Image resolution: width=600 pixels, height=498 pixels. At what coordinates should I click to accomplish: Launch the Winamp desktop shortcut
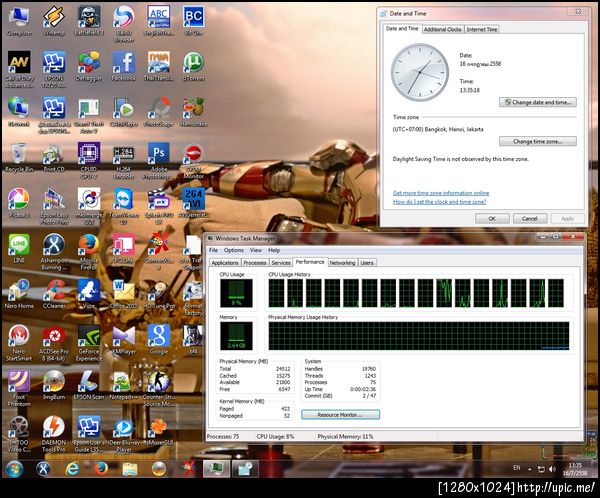coord(54,21)
